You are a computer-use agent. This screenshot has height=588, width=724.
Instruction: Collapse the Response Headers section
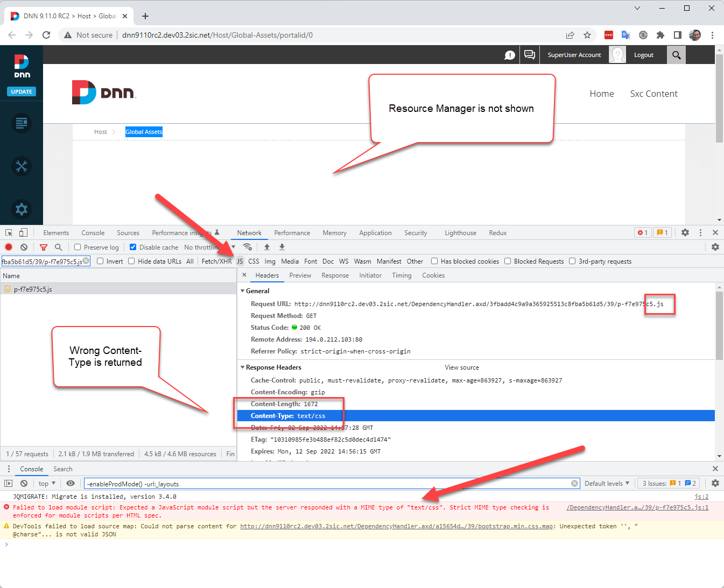(243, 367)
